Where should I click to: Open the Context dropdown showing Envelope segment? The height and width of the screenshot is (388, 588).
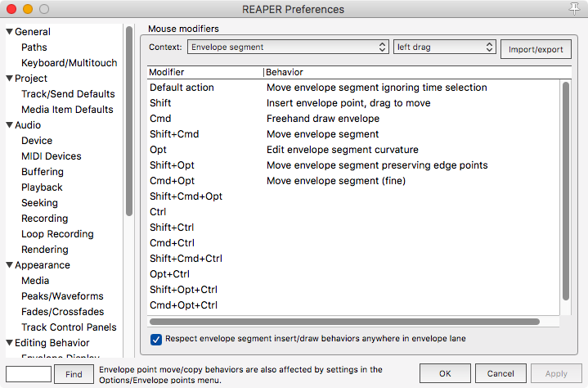tap(288, 47)
